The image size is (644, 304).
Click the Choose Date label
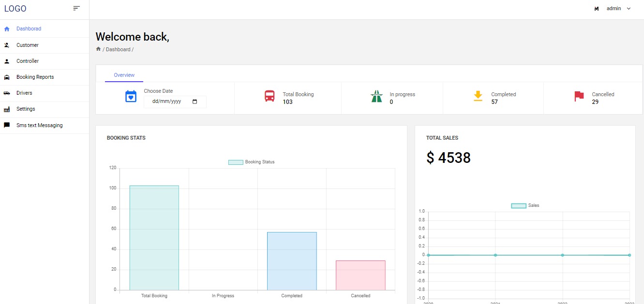point(158,91)
